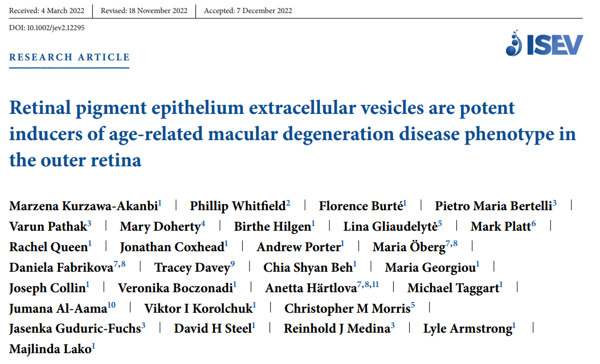Click affiliation 5 after Lina Gliaudelytė
The image size is (600, 364).
tap(440, 223)
